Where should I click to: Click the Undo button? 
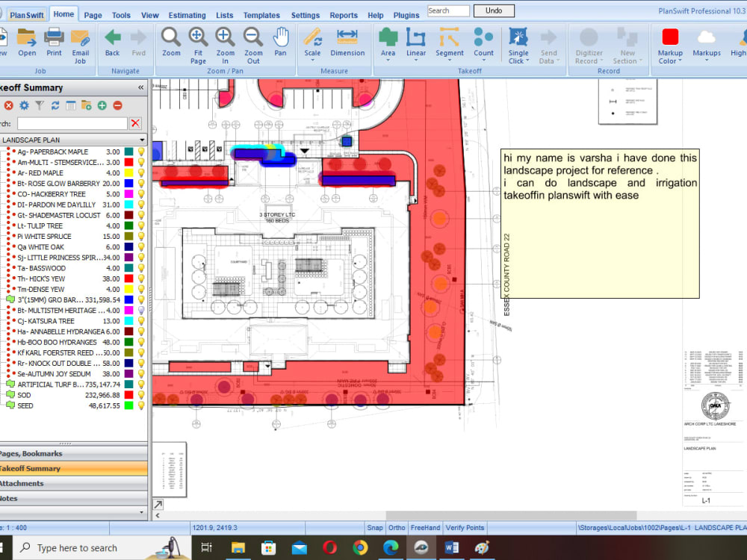click(494, 10)
